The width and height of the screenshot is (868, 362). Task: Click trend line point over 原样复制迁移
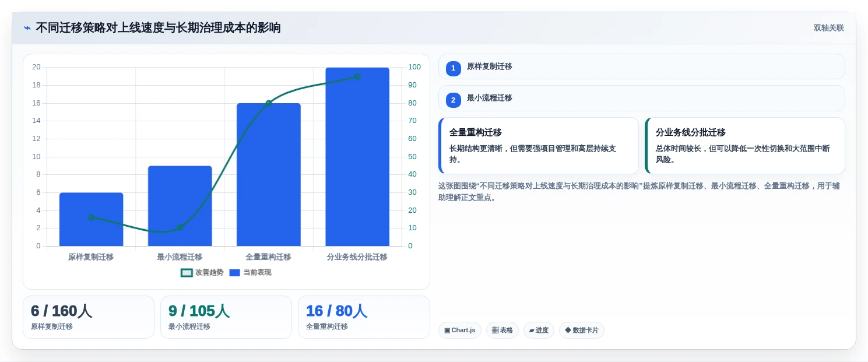pyautogui.click(x=91, y=217)
